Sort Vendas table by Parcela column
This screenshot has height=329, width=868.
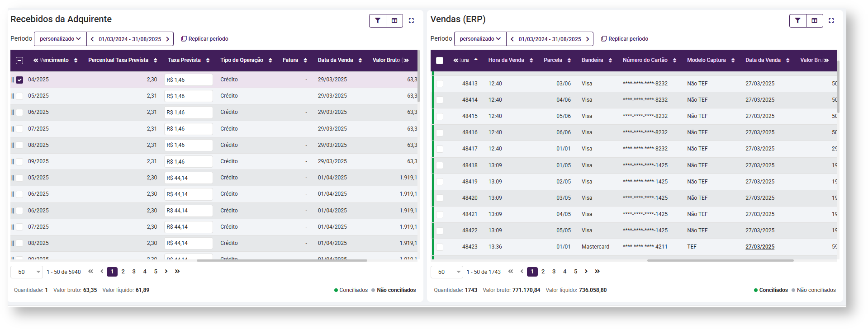coord(569,61)
